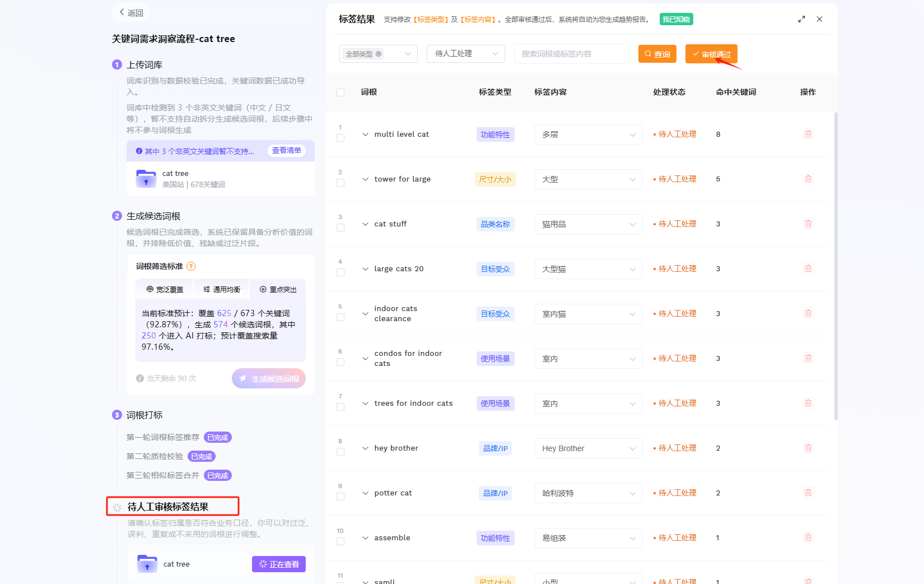Expand the multi level cat row chevron
Screen dimensions: 924x584
tap(365, 135)
